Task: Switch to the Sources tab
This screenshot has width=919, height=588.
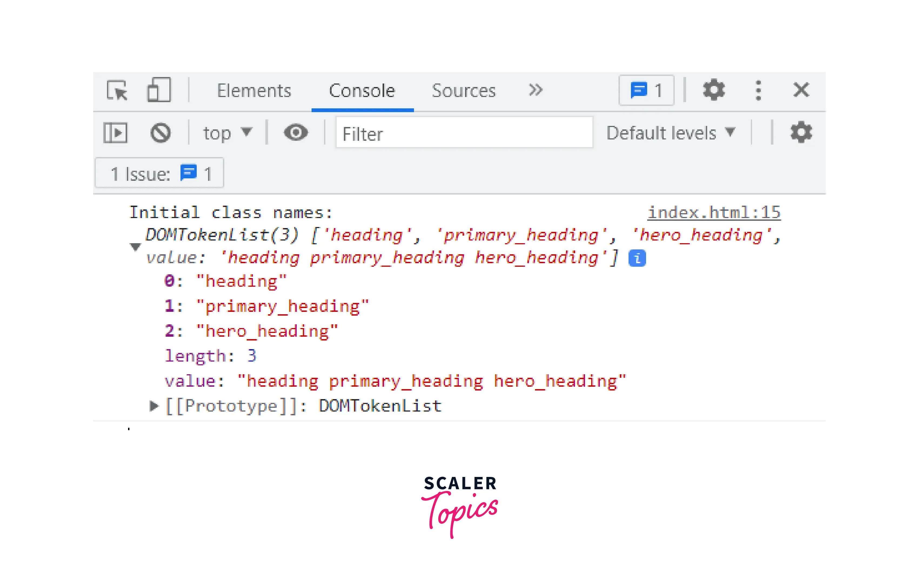Action: coord(463,91)
